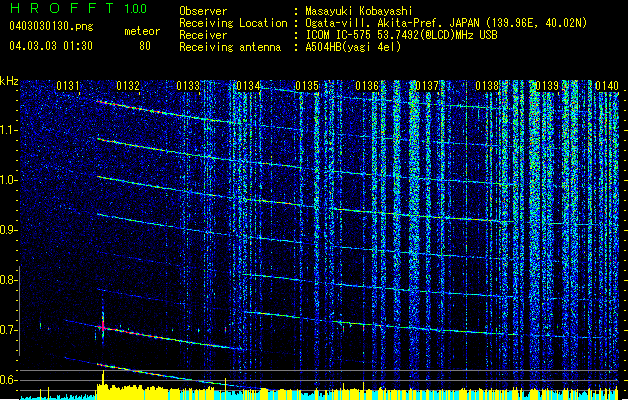This screenshot has height=400, width=629.
Task: Click the 0.9 frequency axis label
Action: tap(9, 230)
